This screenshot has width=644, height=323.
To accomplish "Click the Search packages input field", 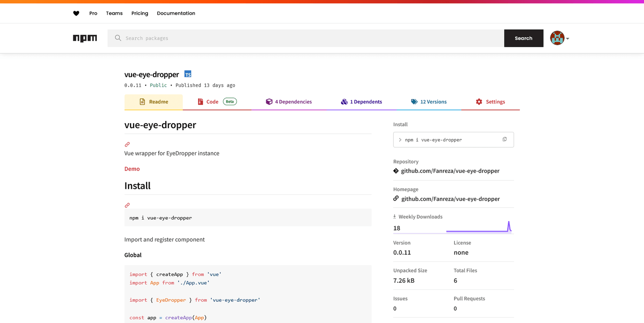I will 306,38.
